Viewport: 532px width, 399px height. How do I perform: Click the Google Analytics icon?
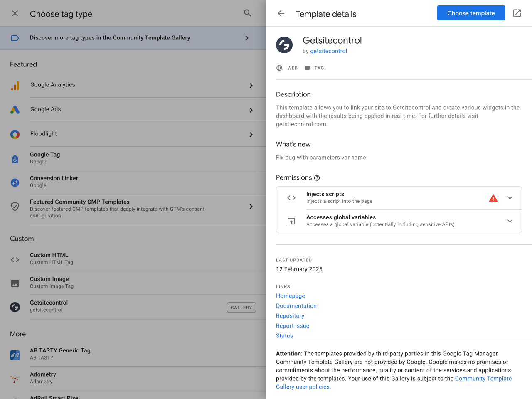pyautogui.click(x=15, y=86)
